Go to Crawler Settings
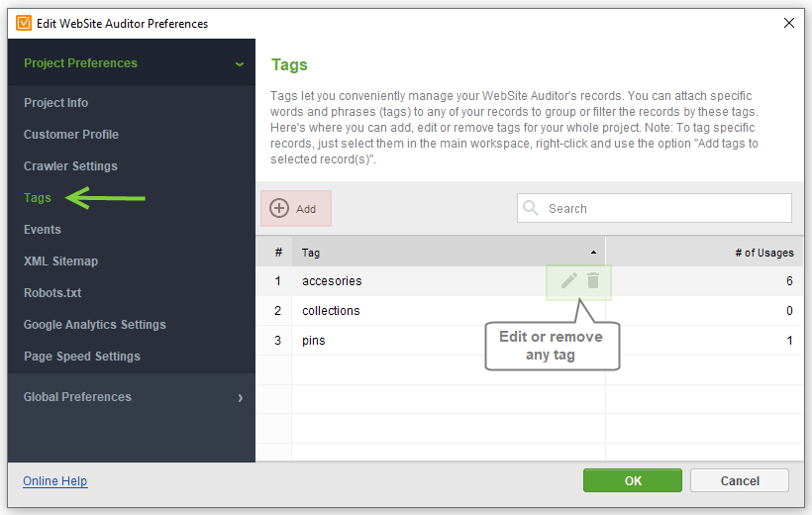Image resolution: width=812 pixels, height=515 pixels. [70, 165]
